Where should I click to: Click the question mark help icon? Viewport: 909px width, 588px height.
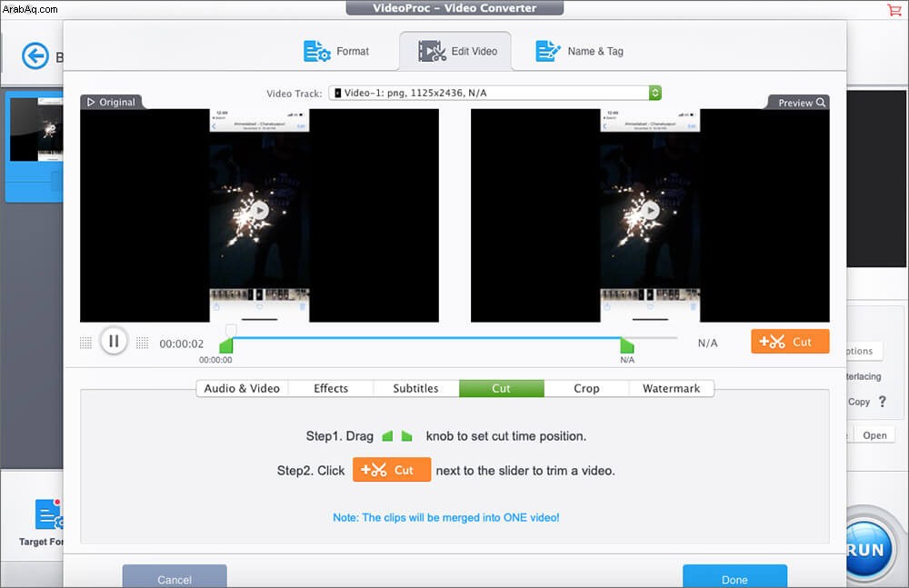[x=883, y=402]
